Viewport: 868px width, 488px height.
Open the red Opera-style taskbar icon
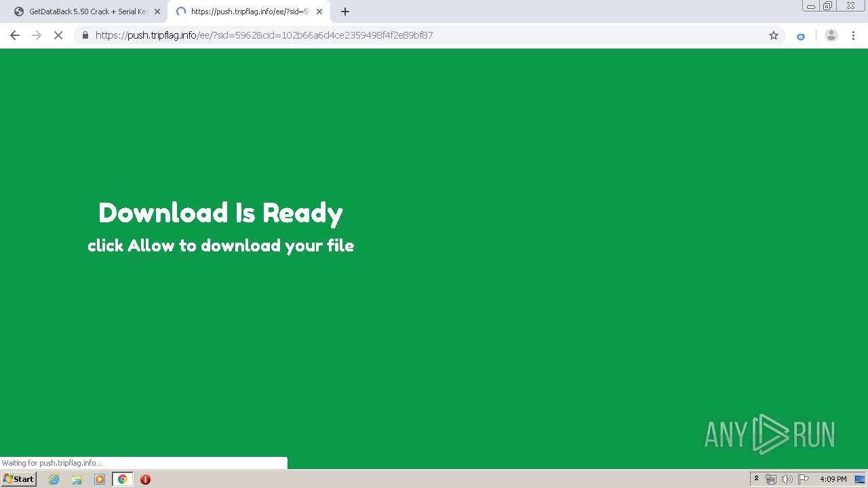pyautogui.click(x=145, y=479)
